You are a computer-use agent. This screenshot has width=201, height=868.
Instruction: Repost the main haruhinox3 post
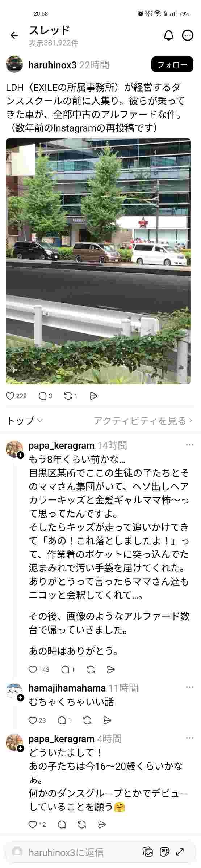point(68,396)
